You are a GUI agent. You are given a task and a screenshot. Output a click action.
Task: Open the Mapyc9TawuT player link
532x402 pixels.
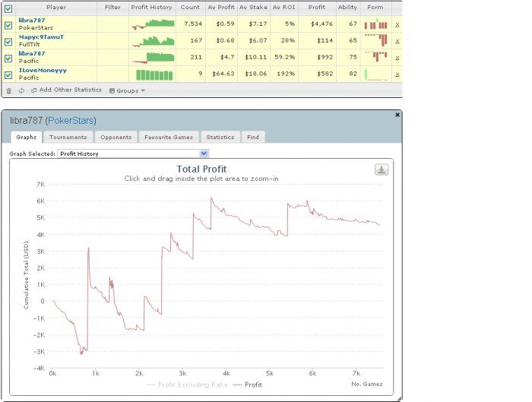[x=41, y=37]
